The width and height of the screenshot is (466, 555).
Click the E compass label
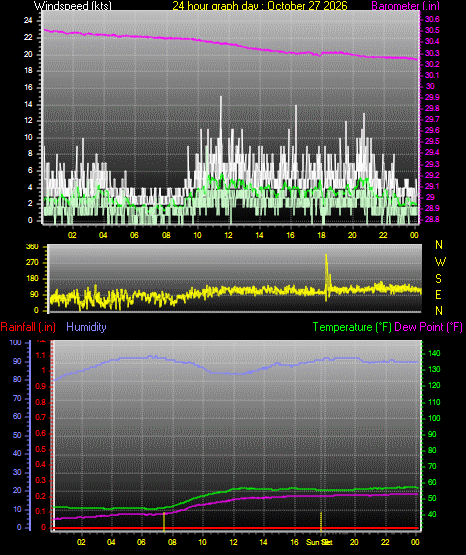pyautogui.click(x=438, y=295)
